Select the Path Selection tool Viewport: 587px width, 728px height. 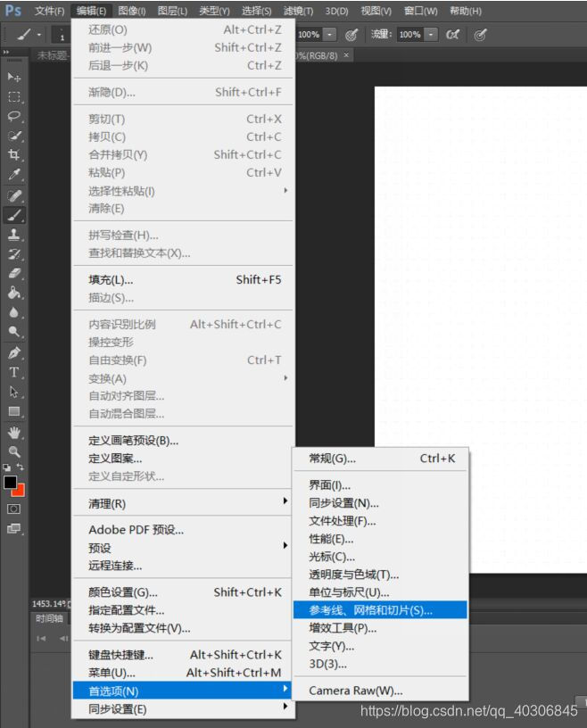(14, 392)
